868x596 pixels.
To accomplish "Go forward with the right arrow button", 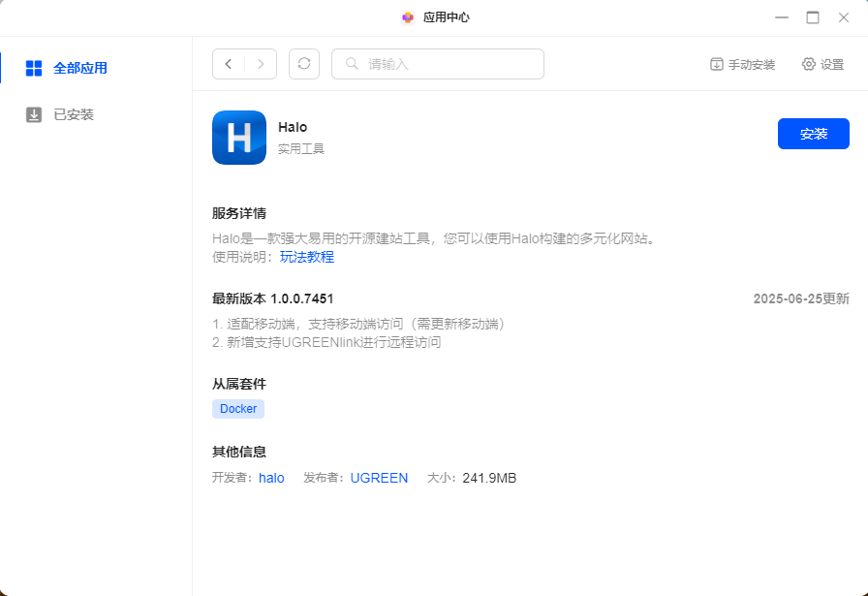I will (x=261, y=64).
